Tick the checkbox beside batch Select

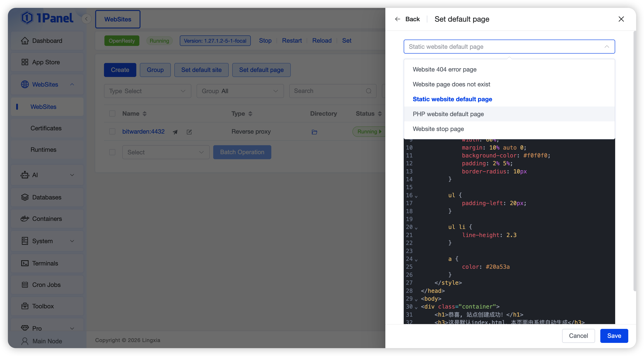pyautogui.click(x=112, y=152)
